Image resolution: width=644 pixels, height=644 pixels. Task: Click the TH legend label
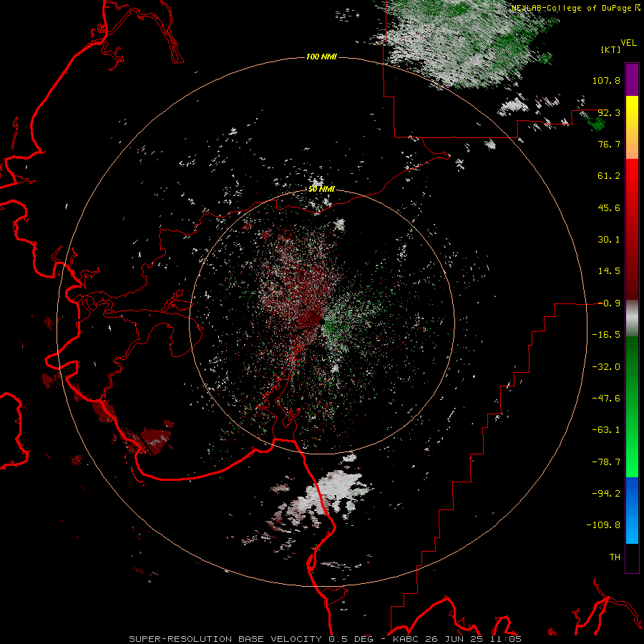tap(615, 557)
